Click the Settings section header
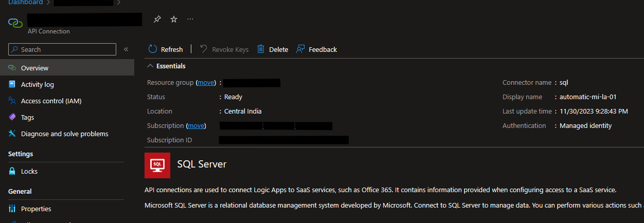644x223 pixels. click(21, 154)
